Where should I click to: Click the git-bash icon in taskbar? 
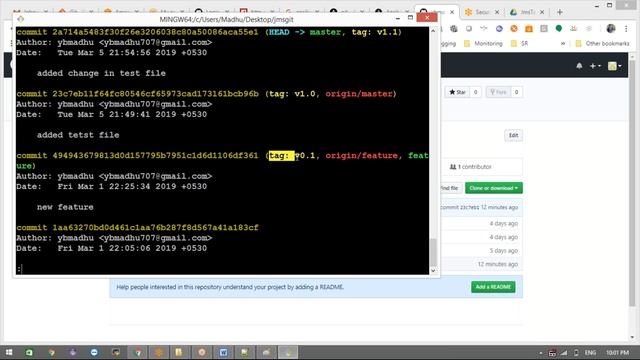pyautogui.click(x=288, y=352)
